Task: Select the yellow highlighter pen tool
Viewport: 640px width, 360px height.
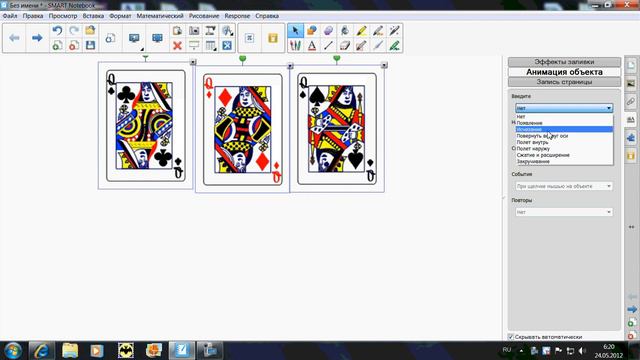Action: 361,31
